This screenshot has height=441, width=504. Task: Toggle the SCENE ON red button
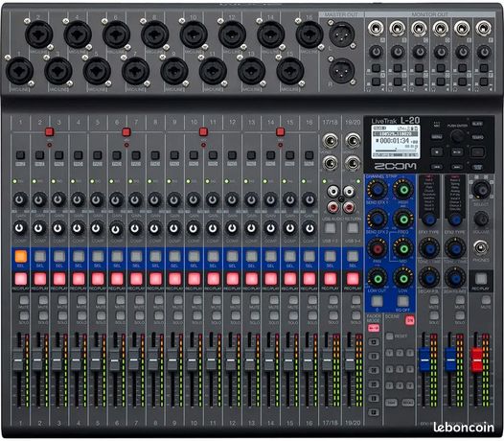(x=409, y=320)
